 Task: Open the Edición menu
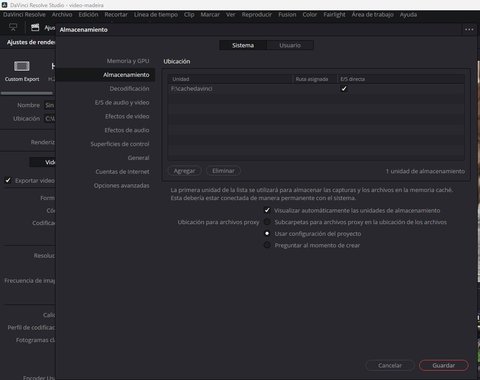[88, 15]
